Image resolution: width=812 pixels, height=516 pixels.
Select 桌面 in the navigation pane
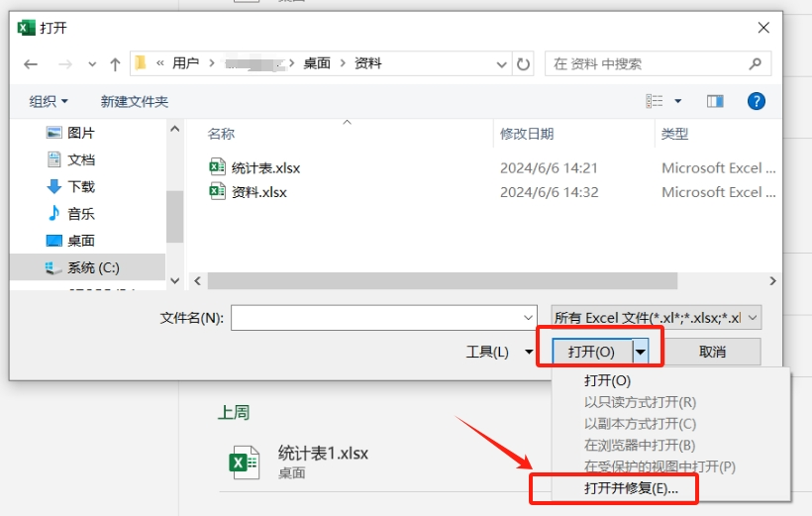click(x=81, y=241)
